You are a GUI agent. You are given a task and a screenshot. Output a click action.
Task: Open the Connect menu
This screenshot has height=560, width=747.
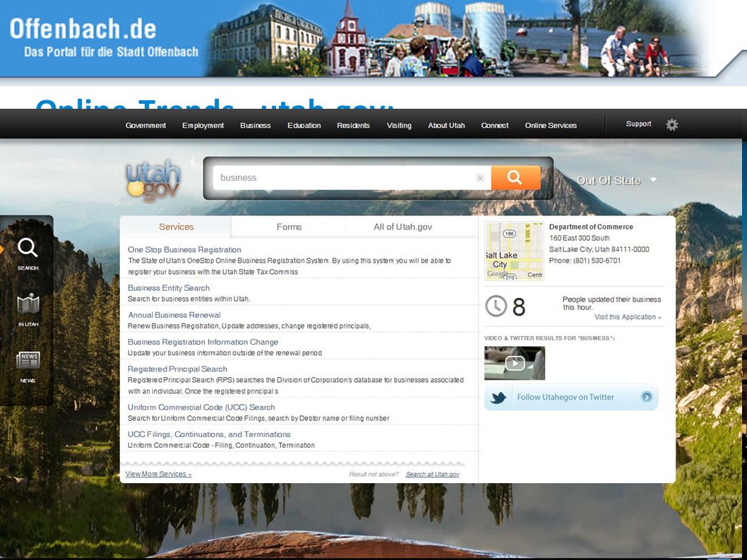click(494, 125)
